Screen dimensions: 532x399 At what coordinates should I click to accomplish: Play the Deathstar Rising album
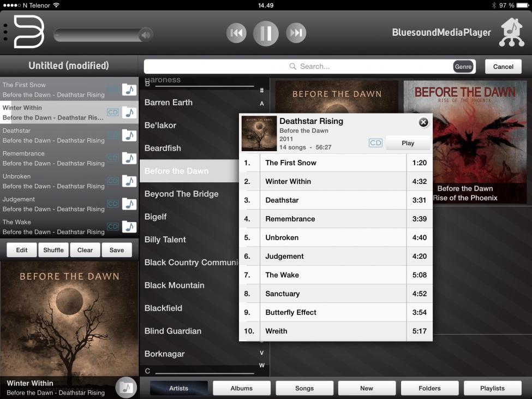(x=408, y=143)
